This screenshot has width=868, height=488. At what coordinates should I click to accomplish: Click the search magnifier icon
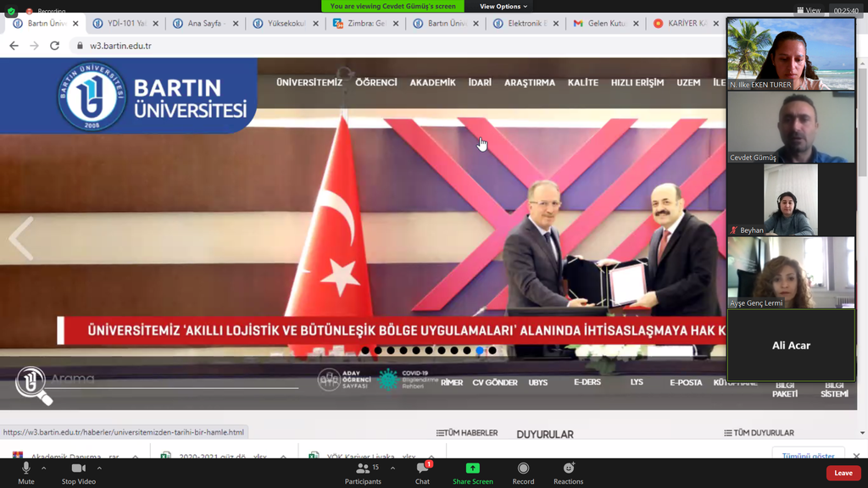tap(33, 385)
